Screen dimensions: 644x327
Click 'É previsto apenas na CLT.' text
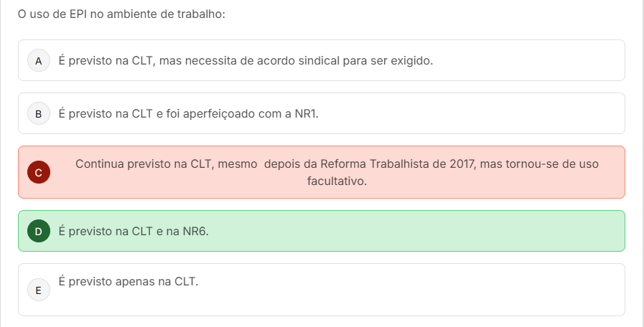pos(128,281)
